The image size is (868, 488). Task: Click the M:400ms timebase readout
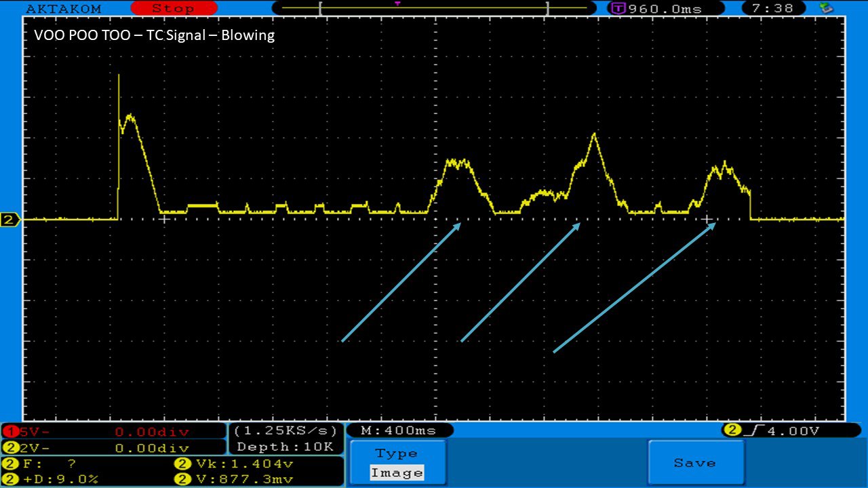click(x=399, y=430)
